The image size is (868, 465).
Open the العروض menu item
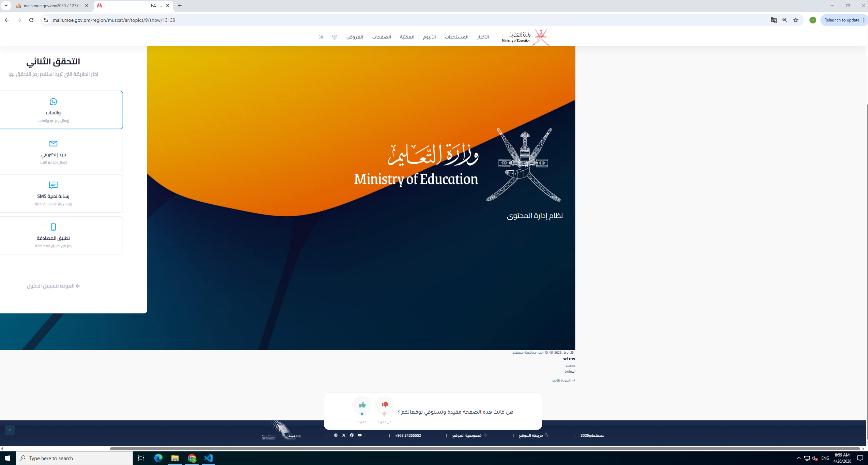tap(355, 37)
